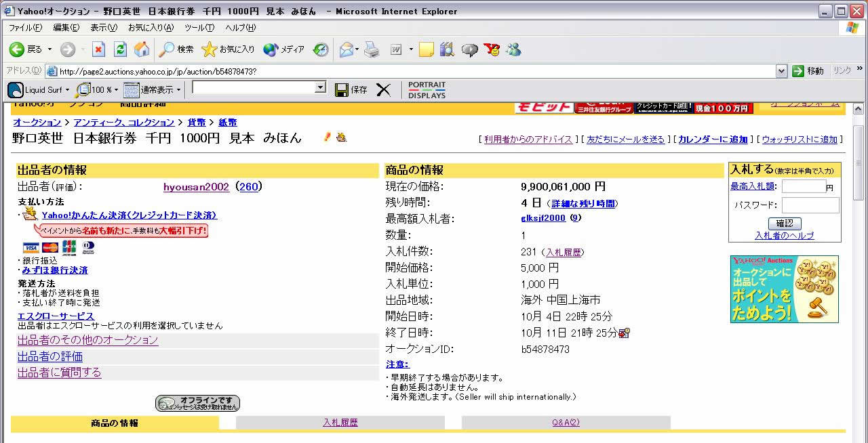Go to the Home page icon
The image size is (868, 443).
pos(142,49)
